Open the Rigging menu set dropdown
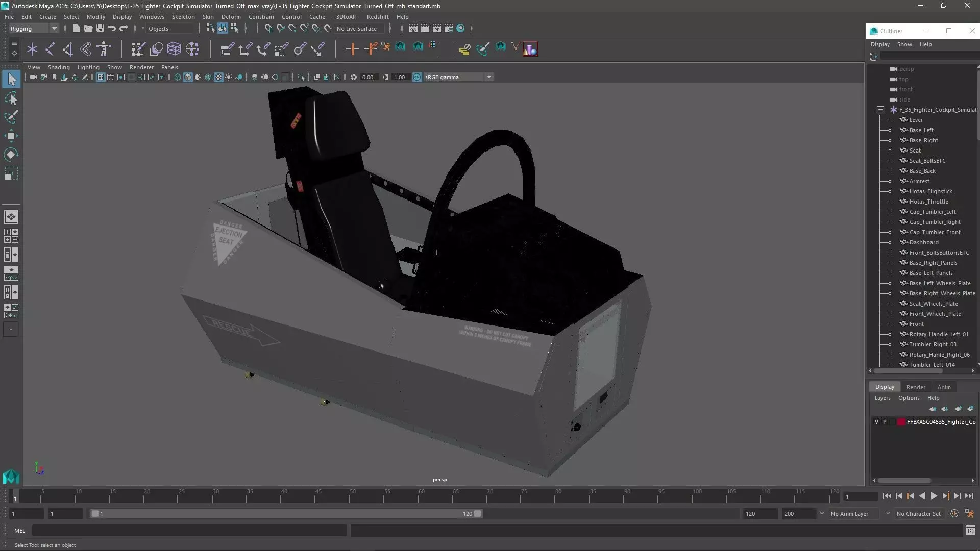This screenshot has height=551, width=980. [x=34, y=29]
